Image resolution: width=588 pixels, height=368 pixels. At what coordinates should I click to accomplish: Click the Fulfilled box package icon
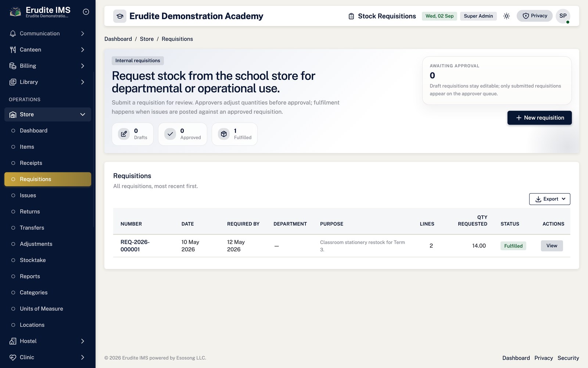[224, 134]
